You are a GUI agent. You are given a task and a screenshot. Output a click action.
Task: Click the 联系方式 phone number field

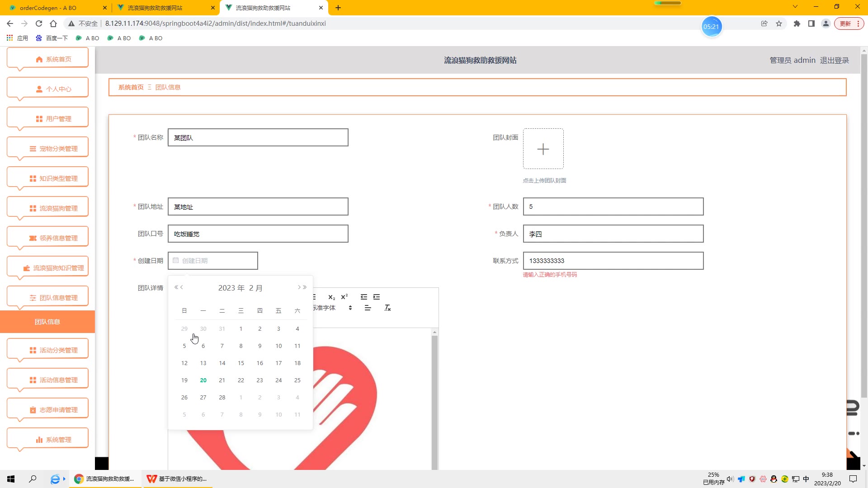tap(613, 261)
